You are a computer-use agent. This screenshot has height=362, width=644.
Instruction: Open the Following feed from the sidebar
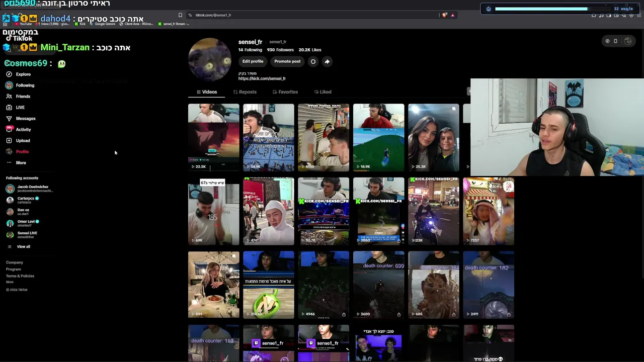(x=20, y=85)
